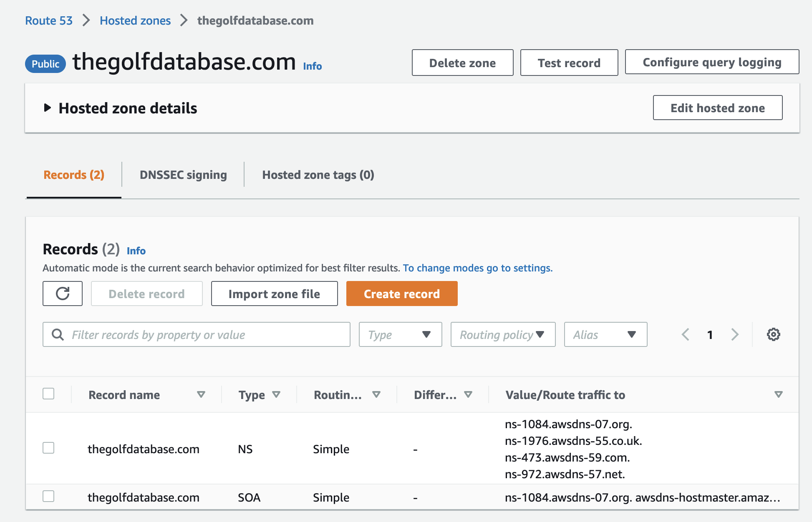Screen dimensions: 812x522
Task: Click the refresh records icon button
Action: coord(63,294)
